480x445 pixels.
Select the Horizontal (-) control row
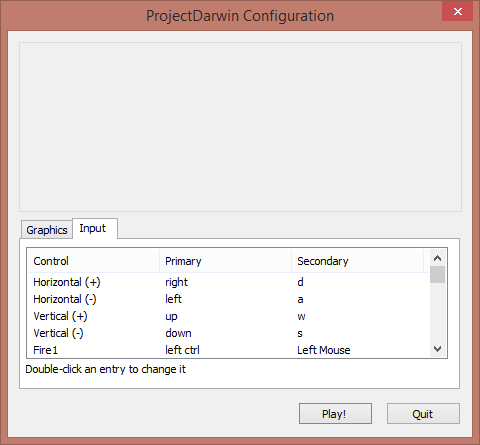tap(228, 299)
